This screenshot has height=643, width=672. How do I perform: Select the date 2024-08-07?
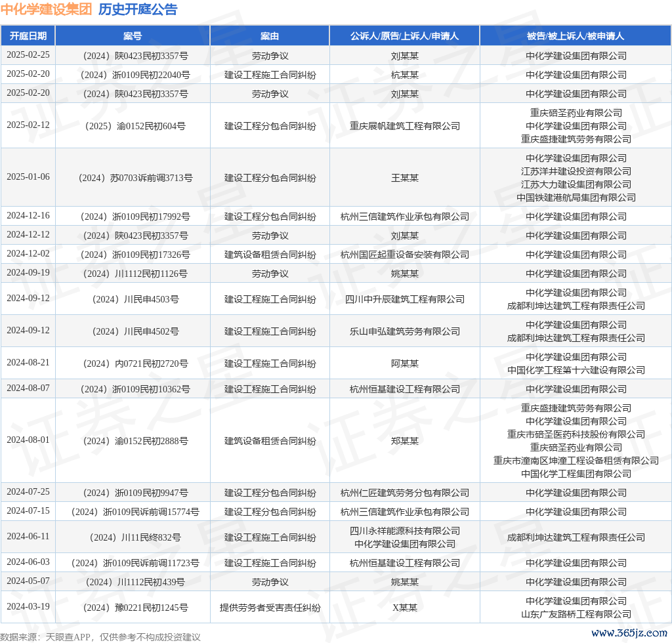tap(28, 388)
